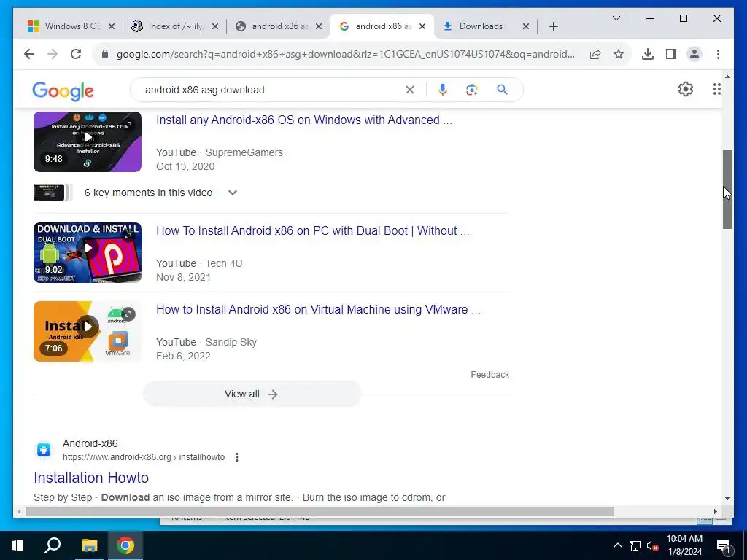The width and height of the screenshot is (747, 560).
Task: Play the Tech 4U video thumbnail
Action: pyautogui.click(x=88, y=252)
